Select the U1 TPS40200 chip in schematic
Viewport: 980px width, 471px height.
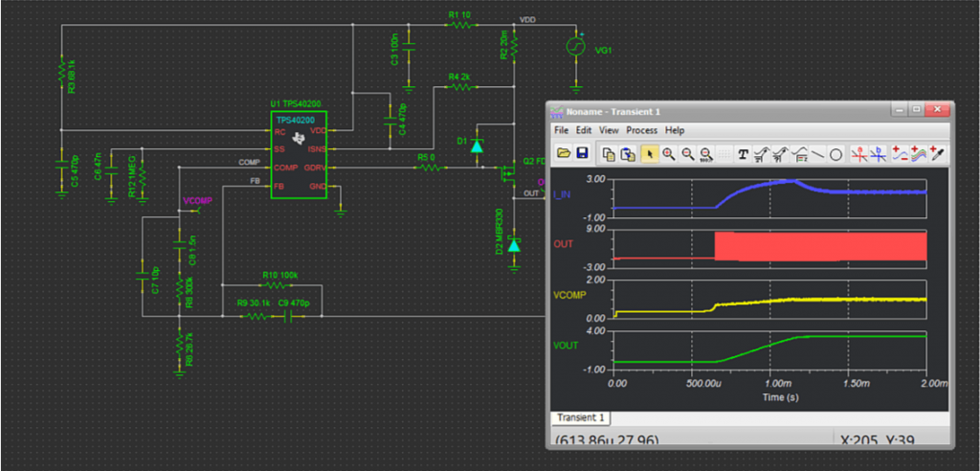pyautogui.click(x=299, y=157)
